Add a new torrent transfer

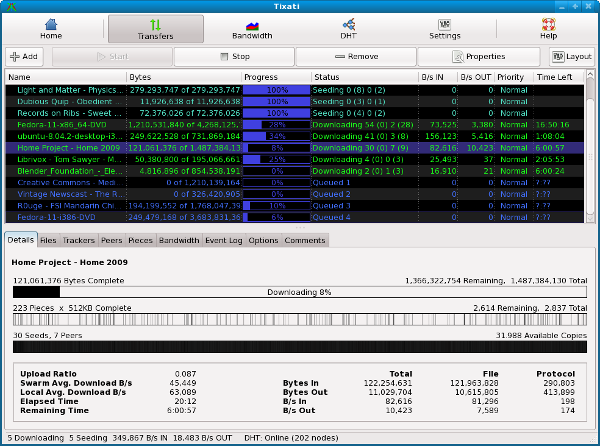click(x=24, y=57)
